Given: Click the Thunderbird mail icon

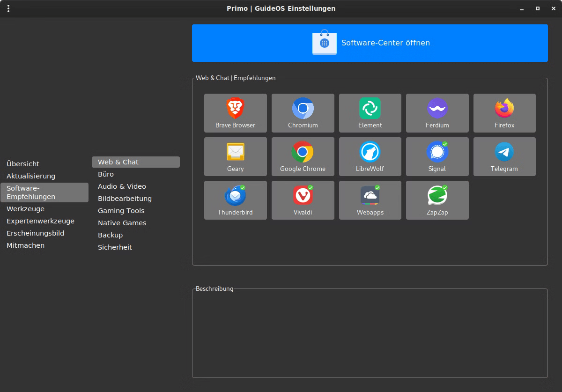Looking at the screenshot, I should coord(235,200).
